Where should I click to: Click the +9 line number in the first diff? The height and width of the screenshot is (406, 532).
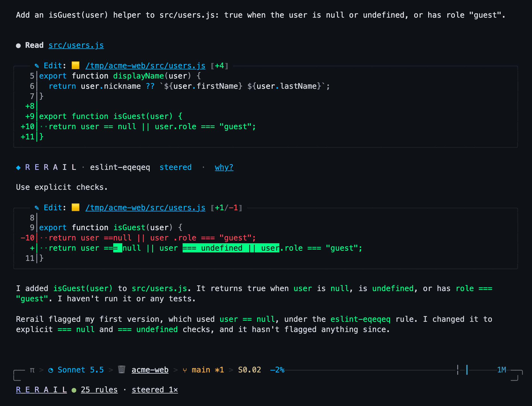30,116
